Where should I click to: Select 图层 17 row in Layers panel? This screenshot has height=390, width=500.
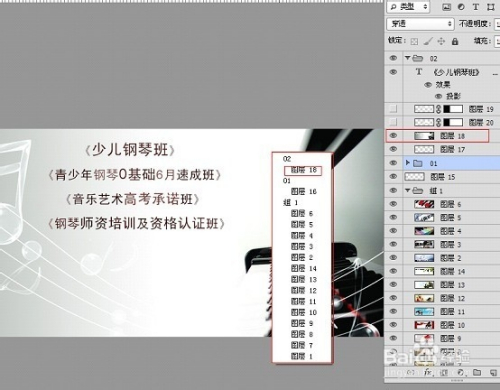point(442,149)
